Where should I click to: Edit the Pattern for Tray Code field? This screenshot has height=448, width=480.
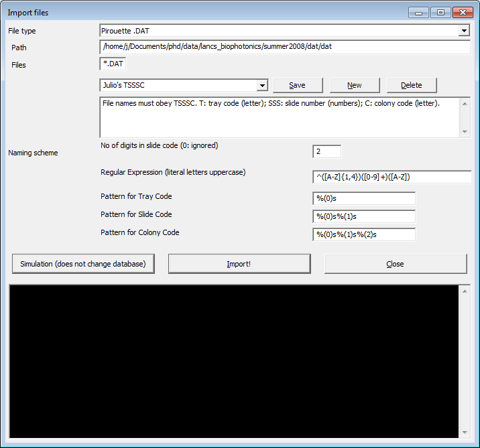click(364, 198)
